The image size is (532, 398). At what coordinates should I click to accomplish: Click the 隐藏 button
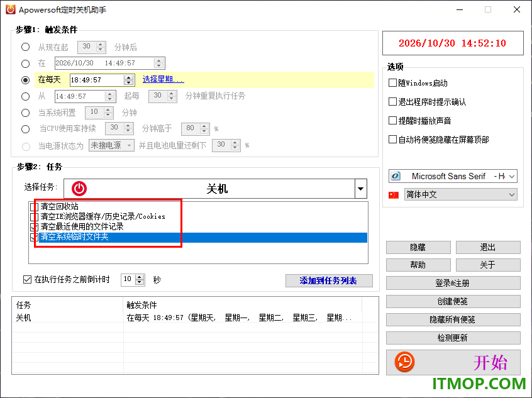coord(418,247)
